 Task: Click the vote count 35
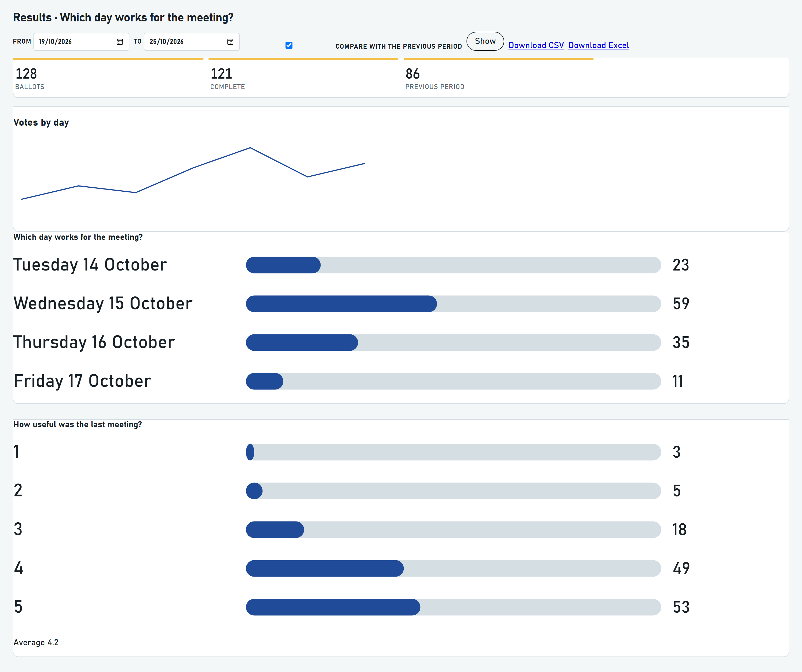(681, 342)
